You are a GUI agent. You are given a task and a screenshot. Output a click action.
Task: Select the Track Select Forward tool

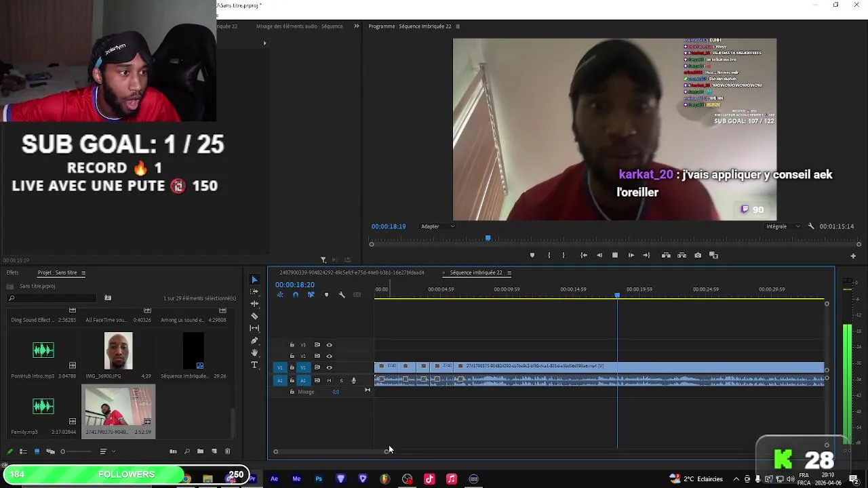[254, 291]
